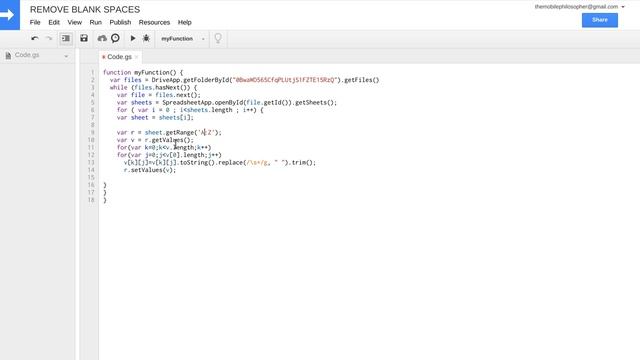Open current project's triggers clock icon

pos(116,38)
